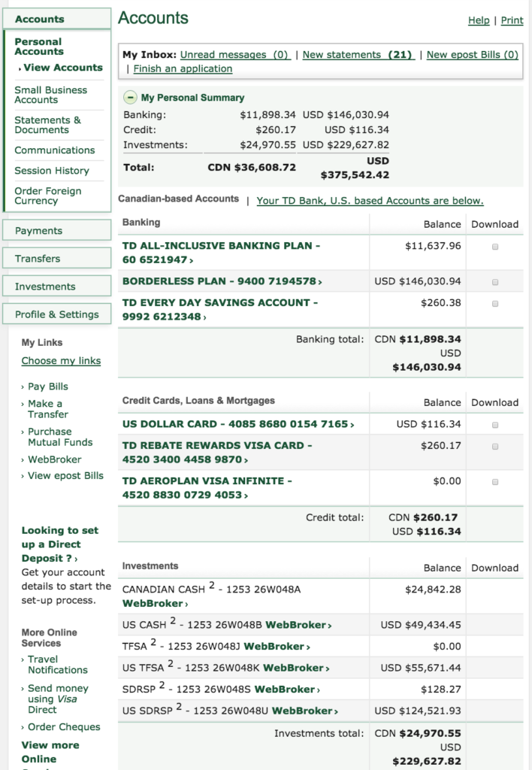Tick download checkbox for TD Every Day Savings Account

(495, 304)
